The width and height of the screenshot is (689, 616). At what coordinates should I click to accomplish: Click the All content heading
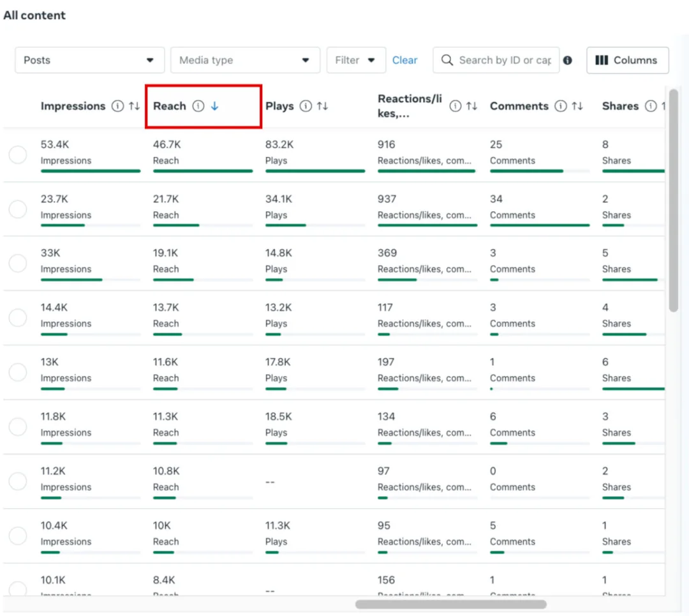pos(34,15)
